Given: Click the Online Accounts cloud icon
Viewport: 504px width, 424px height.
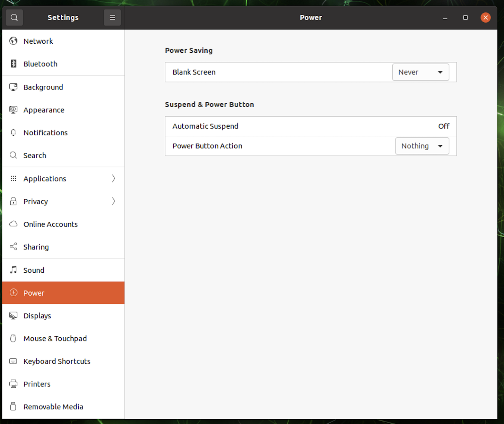Looking at the screenshot, I should coord(14,224).
